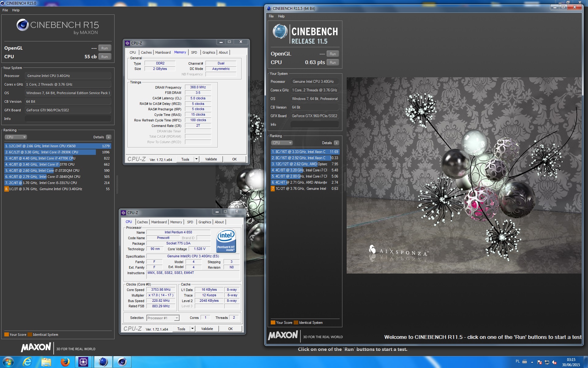
Task: Open ranking CPU dropdown in Cinebench R11.5
Action: [282, 143]
